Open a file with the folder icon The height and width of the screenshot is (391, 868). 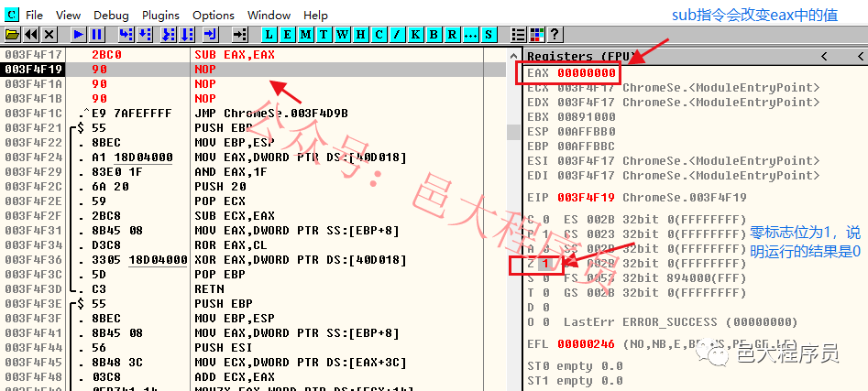tap(12, 35)
